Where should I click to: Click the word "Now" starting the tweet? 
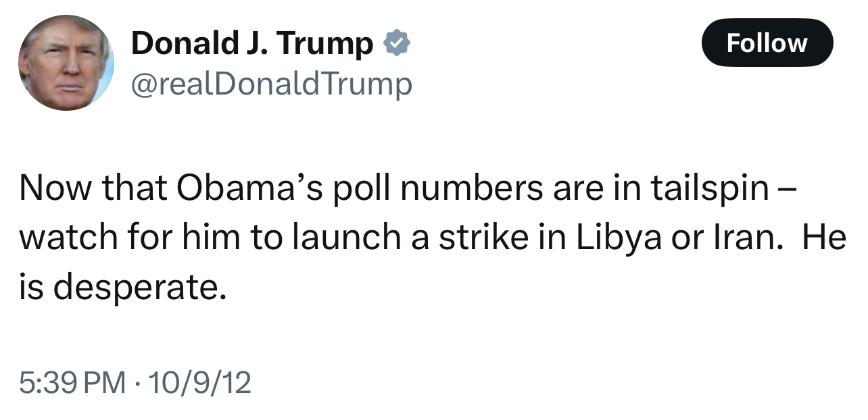point(57,189)
